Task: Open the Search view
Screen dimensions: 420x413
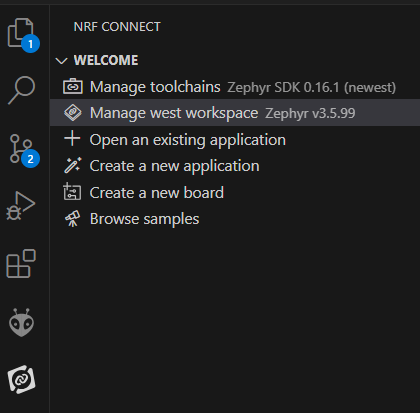Action: coord(21,90)
